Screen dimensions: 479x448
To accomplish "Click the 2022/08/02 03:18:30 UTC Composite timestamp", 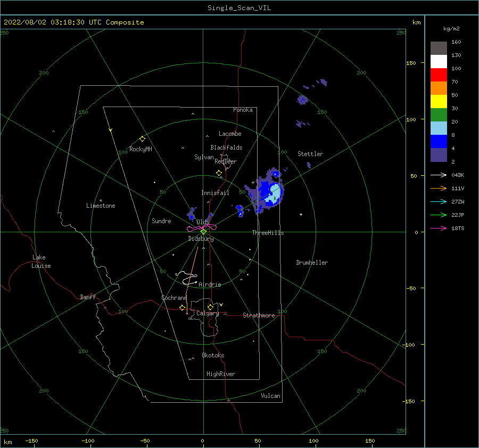I will click(x=73, y=22).
